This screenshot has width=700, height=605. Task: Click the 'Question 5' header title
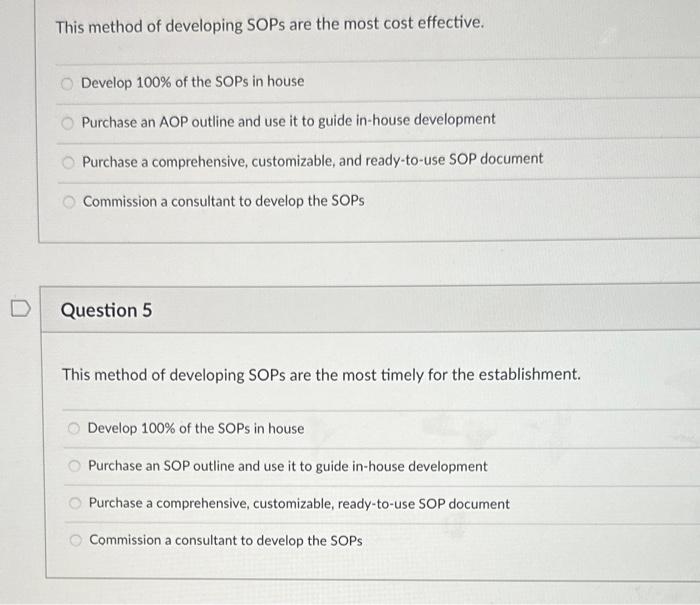tap(106, 310)
